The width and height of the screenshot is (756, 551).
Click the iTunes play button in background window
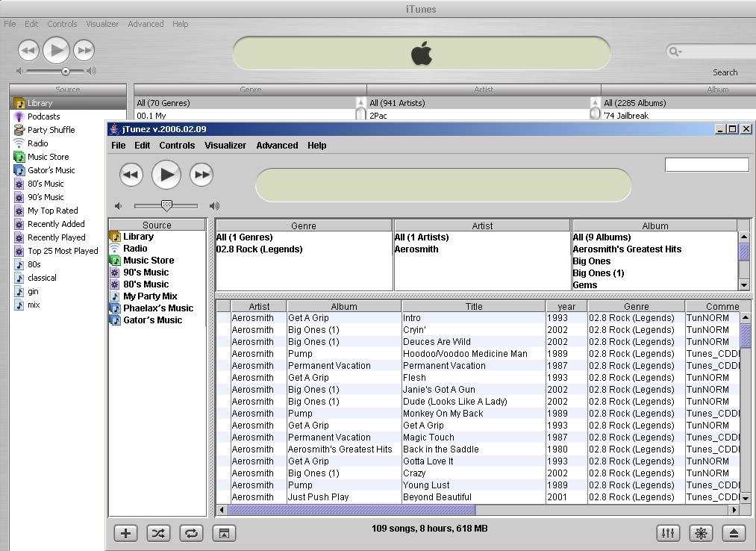57,50
